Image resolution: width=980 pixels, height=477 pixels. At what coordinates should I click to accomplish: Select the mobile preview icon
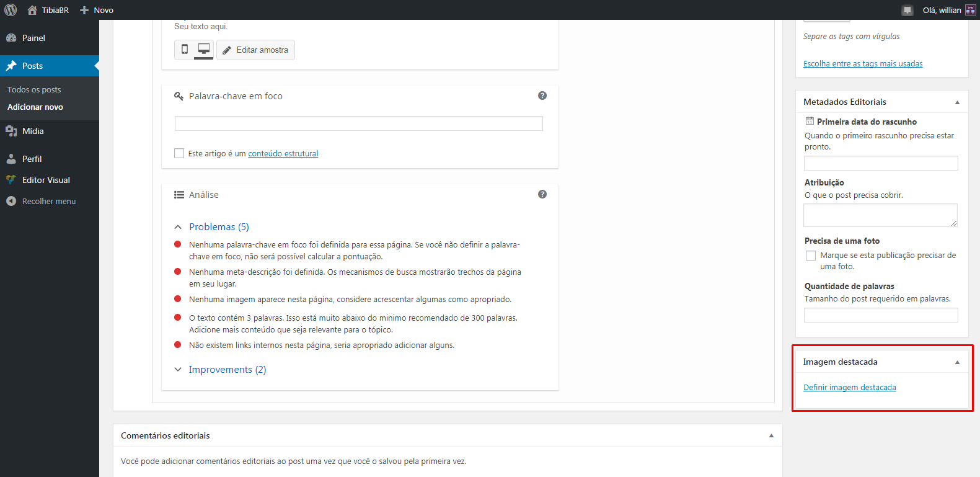pyautogui.click(x=185, y=50)
